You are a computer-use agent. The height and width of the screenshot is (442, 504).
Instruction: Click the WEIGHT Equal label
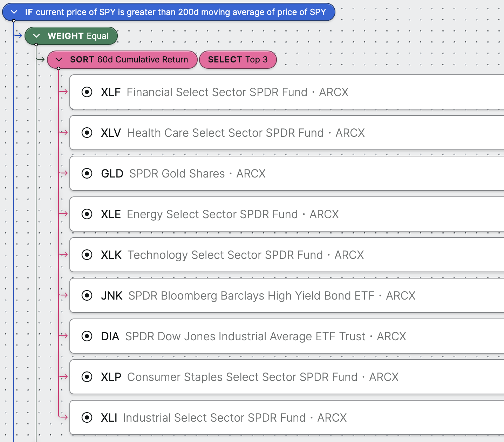(78, 36)
